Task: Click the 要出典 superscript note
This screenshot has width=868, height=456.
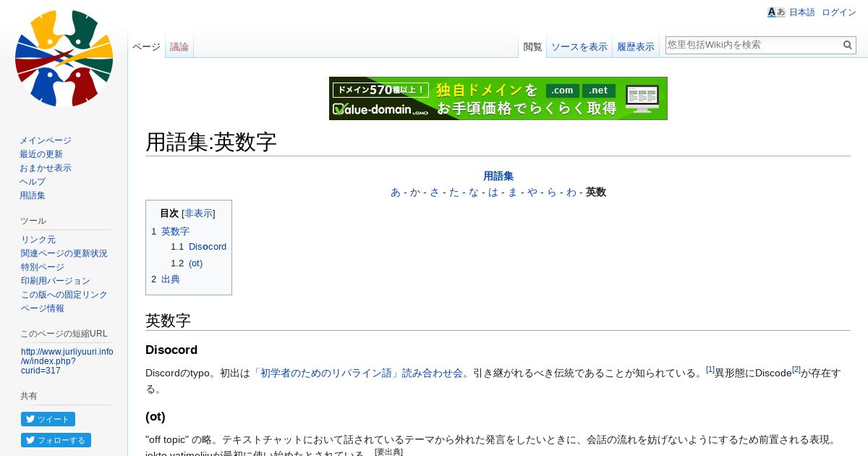Action: click(388, 452)
